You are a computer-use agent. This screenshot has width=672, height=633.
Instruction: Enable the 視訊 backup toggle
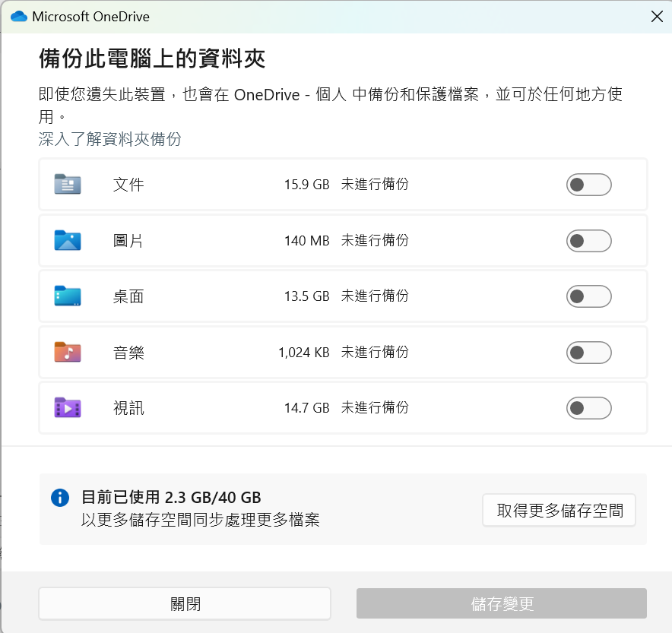[x=589, y=408]
